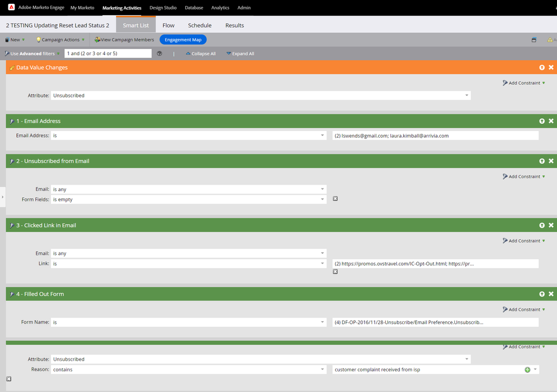Click the Clicked Link in Email filter icon

click(x=12, y=225)
